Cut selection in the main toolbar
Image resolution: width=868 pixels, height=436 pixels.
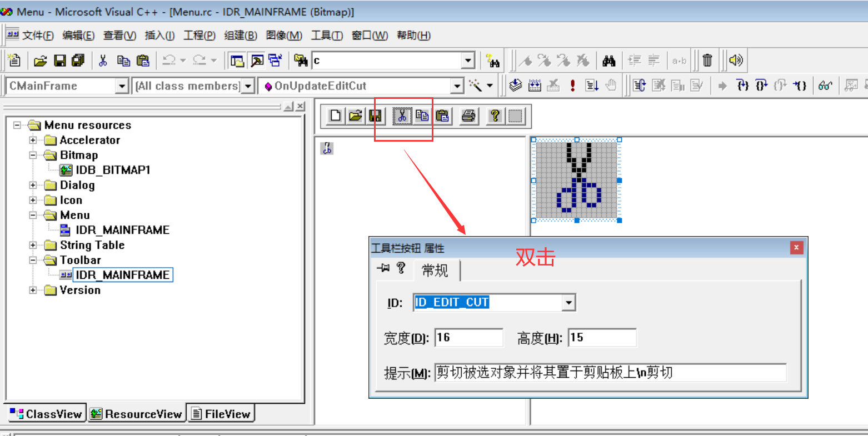click(x=103, y=60)
